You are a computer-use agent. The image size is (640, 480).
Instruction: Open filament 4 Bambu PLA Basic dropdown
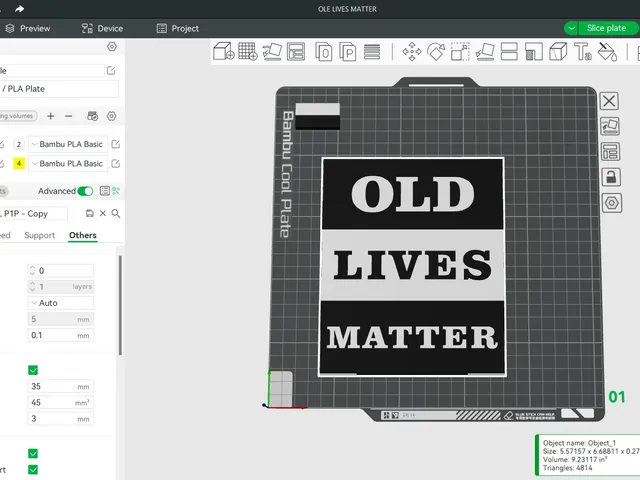[68, 164]
